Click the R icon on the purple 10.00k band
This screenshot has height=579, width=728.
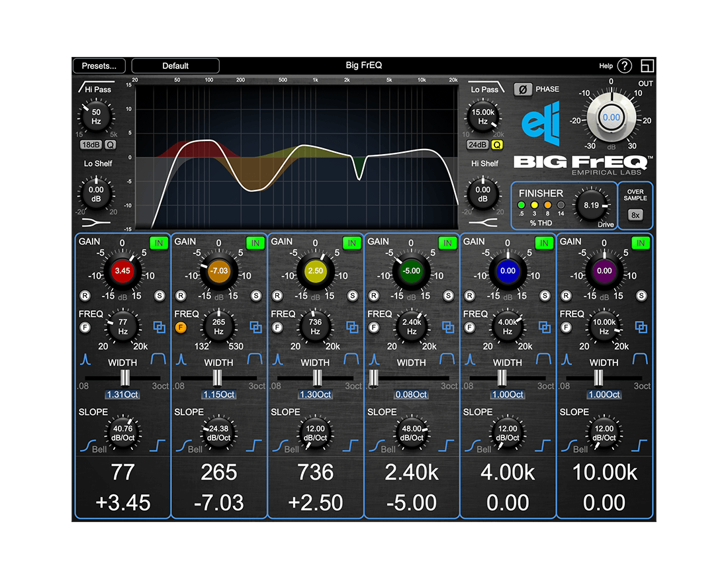pos(567,296)
